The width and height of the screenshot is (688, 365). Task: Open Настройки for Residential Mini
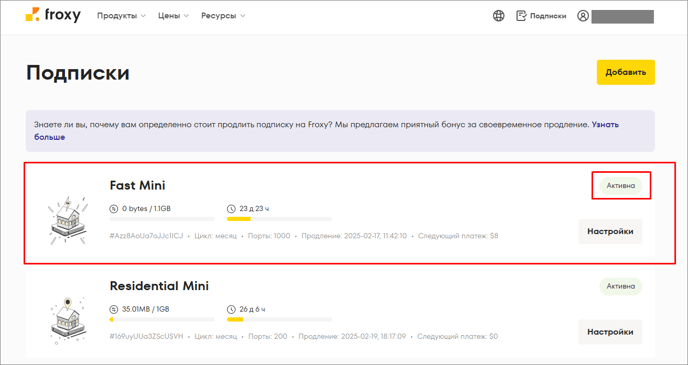pos(610,332)
